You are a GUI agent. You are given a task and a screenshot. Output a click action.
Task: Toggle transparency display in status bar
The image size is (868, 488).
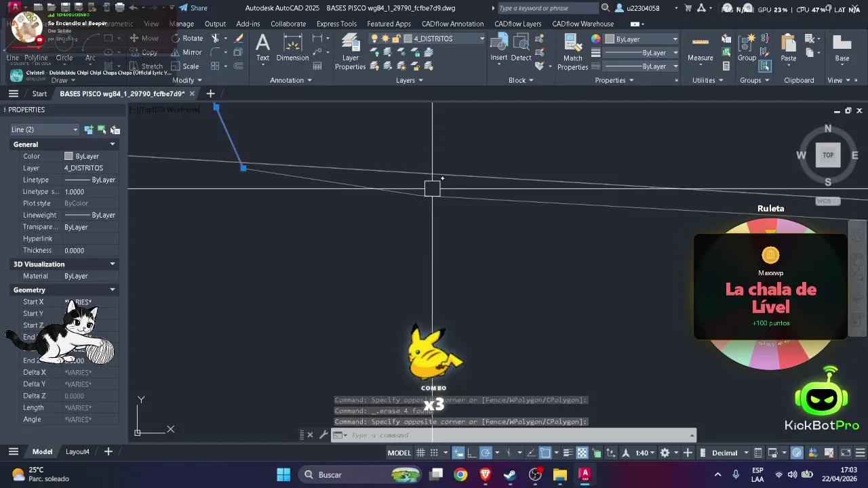click(x=582, y=453)
